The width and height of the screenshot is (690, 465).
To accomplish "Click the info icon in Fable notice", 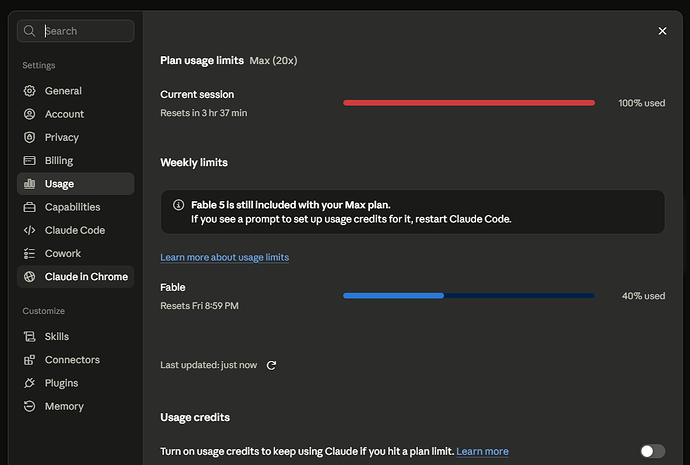I will coord(178,205).
